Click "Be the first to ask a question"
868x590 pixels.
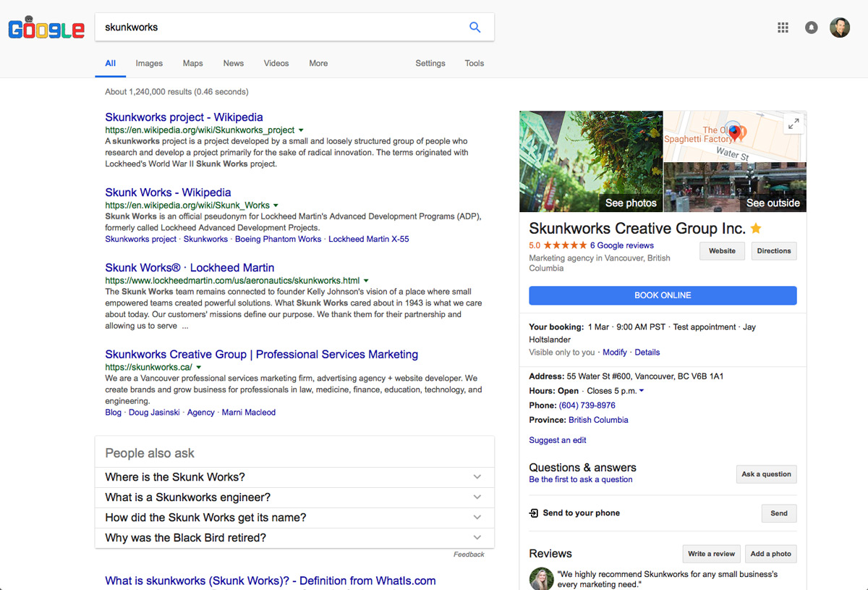point(581,479)
